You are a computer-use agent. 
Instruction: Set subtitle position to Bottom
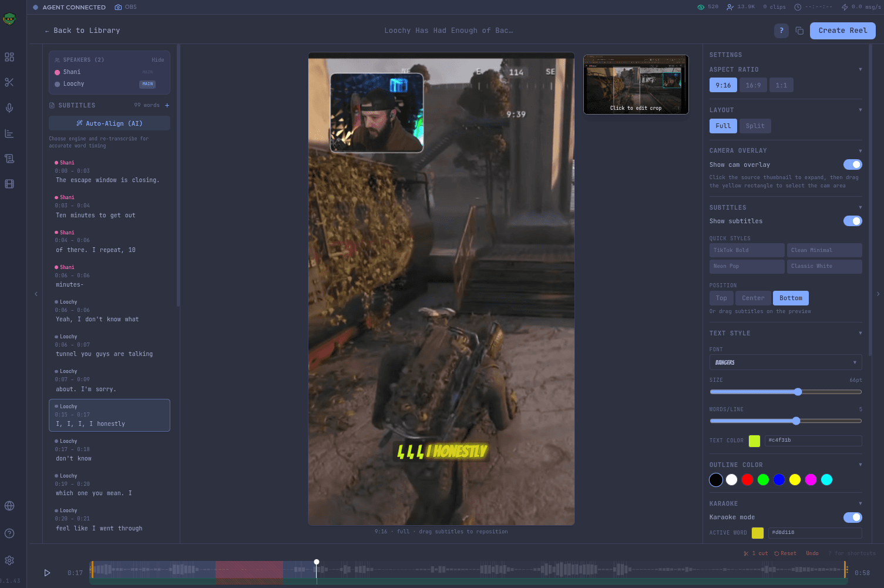pyautogui.click(x=791, y=298)
